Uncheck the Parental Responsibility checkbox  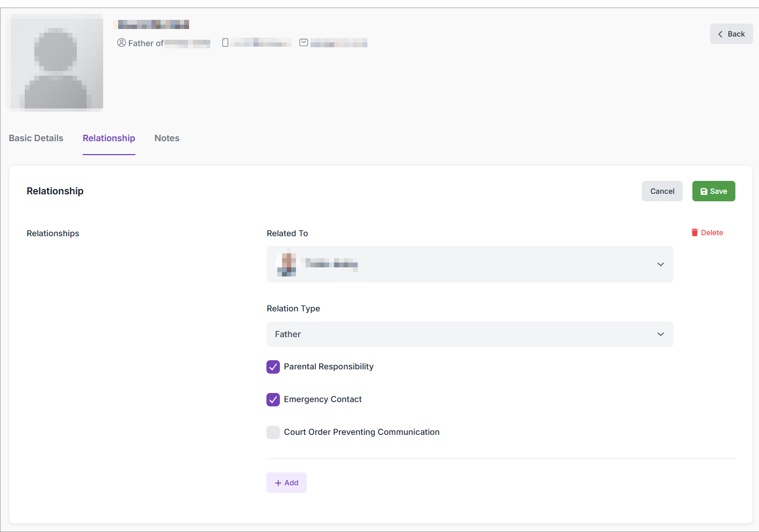point(273,367)
